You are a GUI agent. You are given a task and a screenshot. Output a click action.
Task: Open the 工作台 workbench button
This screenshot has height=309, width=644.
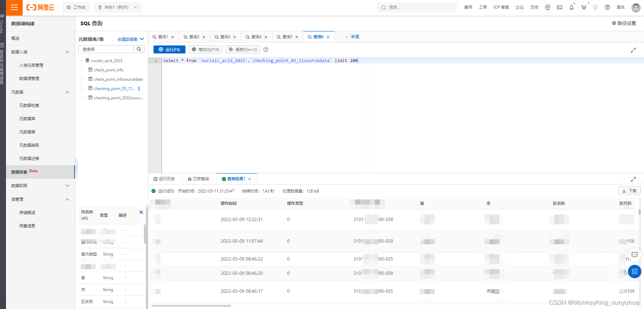pyautogui.click(x=76, y=7)
